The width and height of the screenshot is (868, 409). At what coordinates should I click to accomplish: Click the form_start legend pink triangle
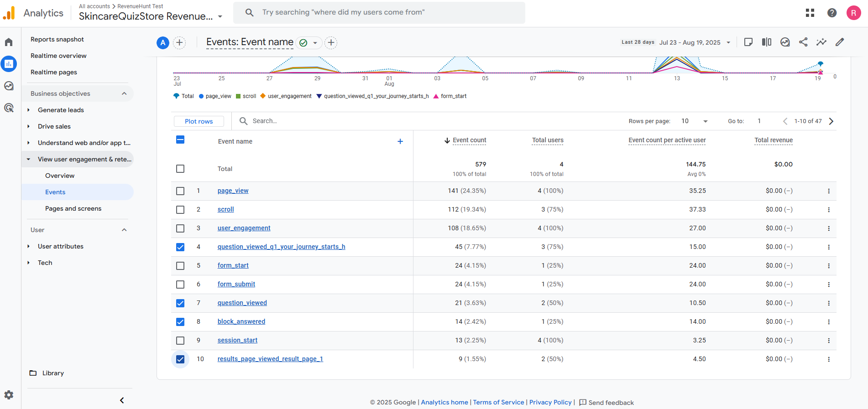[x=436, y=96]
